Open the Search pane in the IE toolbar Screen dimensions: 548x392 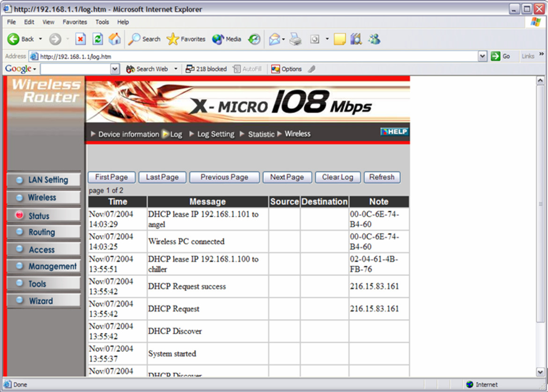click(x=144, y=39)
